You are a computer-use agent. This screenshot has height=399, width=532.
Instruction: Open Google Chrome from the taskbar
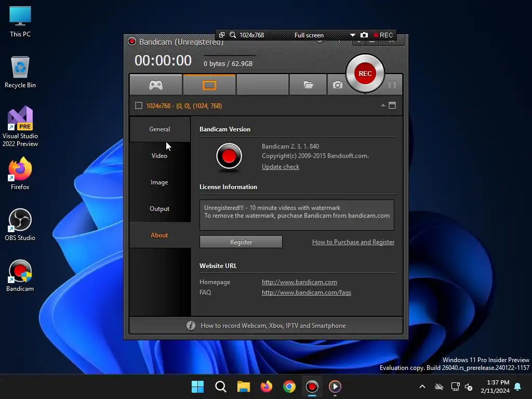point(289,387)
